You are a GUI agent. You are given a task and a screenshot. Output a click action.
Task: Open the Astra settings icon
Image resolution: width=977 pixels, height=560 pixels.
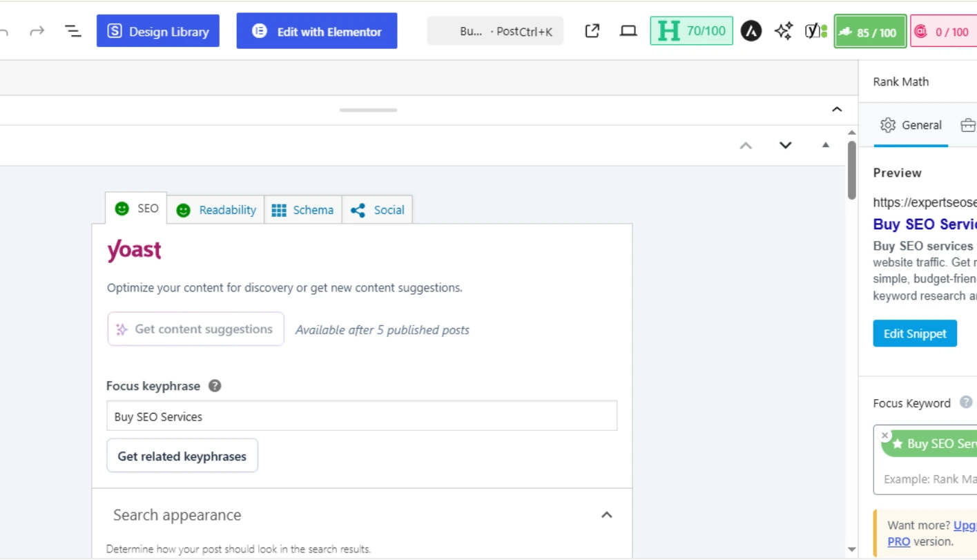pyautogui.click(x=751, y=31)
